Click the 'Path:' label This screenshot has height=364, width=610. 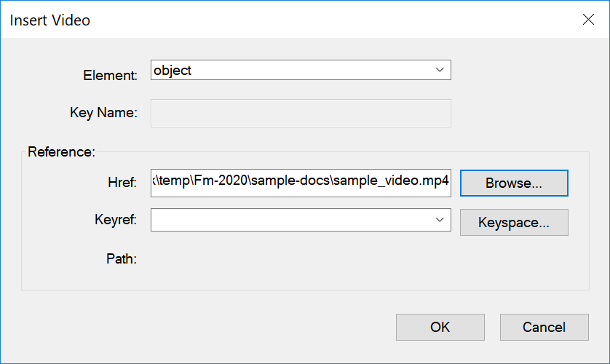click(122, 258)
